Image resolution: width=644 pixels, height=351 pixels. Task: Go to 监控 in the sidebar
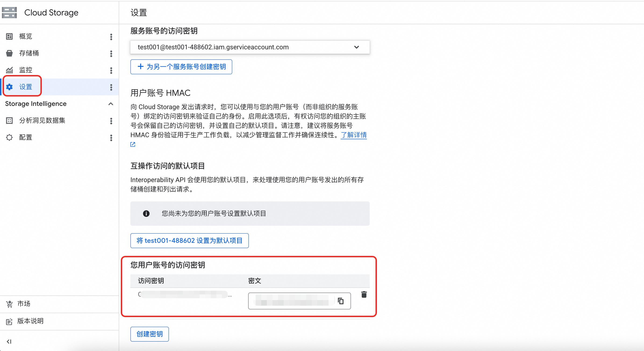59,70
